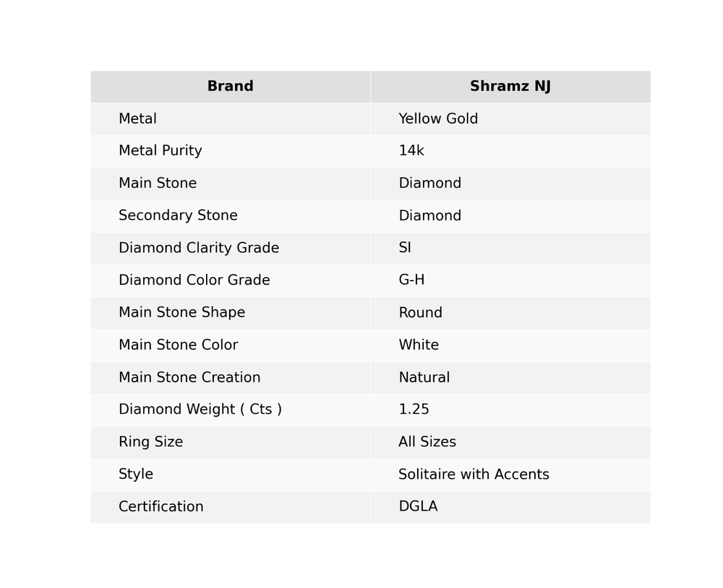Viewport: 723px width, 588px height.
Task: Click the Main Stone label
Action: point(157,184)
